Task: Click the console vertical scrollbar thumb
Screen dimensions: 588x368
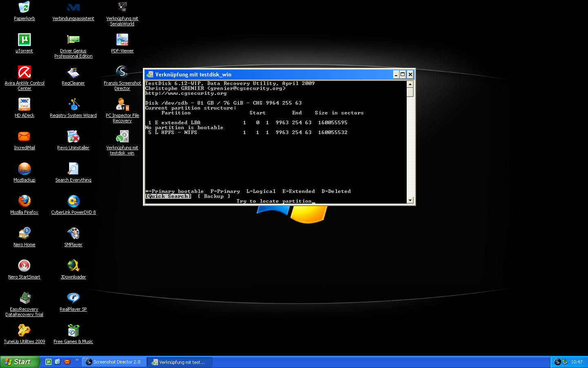Action: tap(410, 92)
